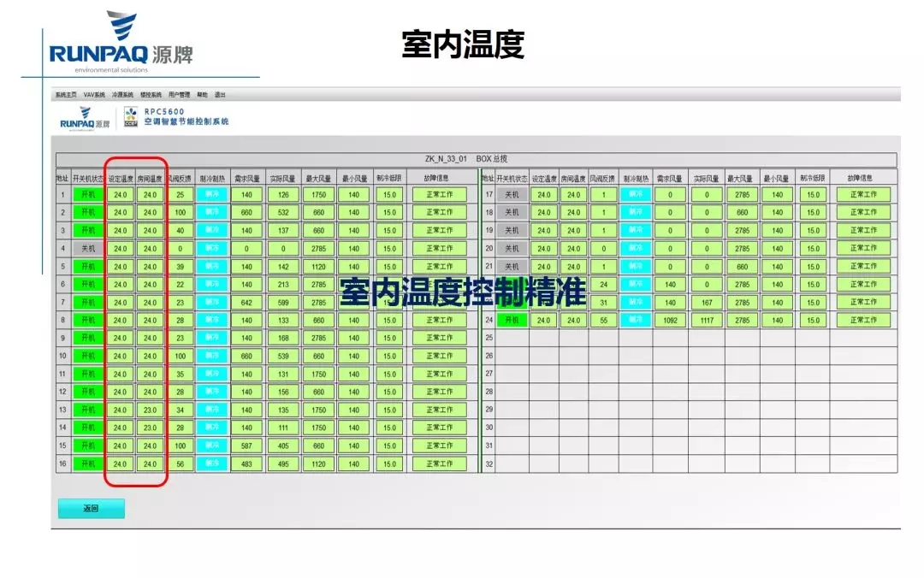Click the 最大风量 field for address 18
The image size is (924, 578).
743,212
